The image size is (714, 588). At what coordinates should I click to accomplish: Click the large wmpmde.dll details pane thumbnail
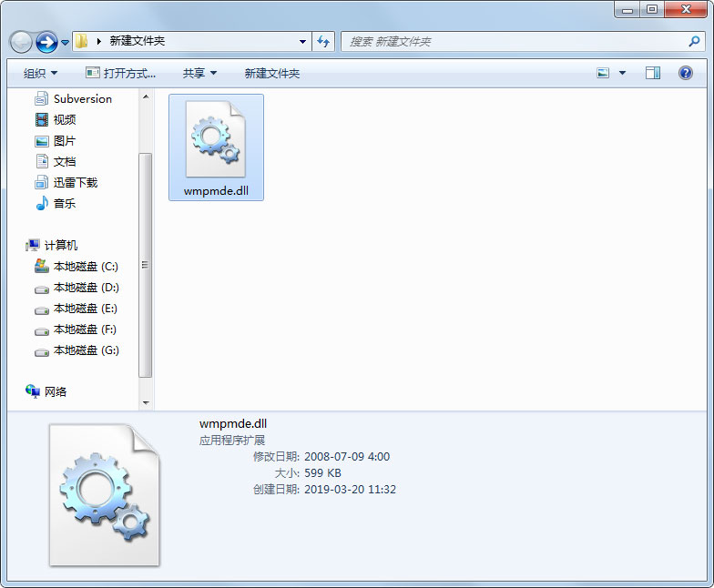tap(105, 495)
